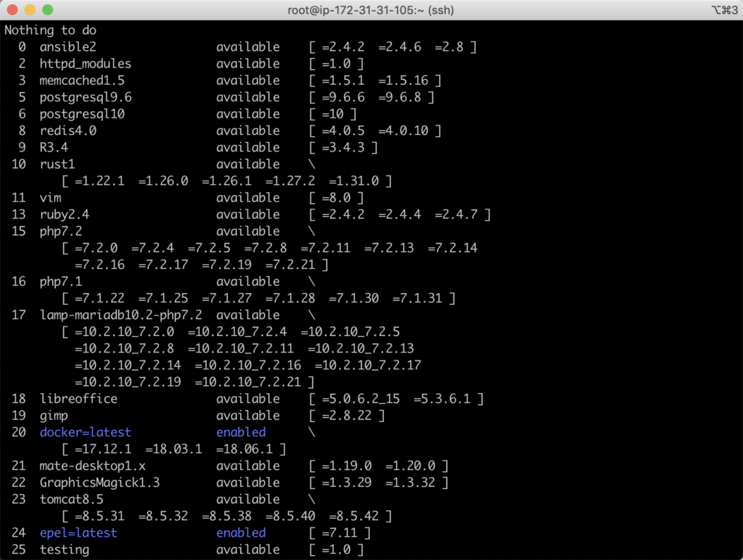Screen dimensions: 743x560
Task: Click the yellow minimize window button
Action: [30, 9]
